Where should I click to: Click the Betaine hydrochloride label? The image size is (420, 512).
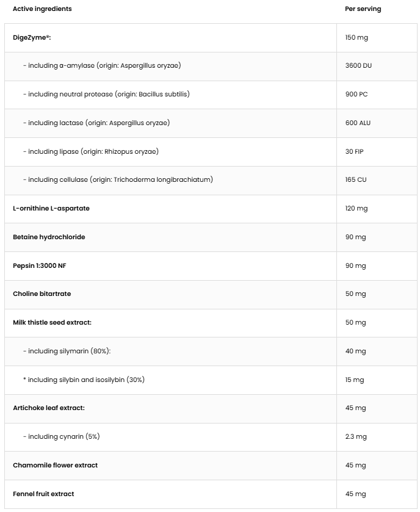(x=49, y=237)
